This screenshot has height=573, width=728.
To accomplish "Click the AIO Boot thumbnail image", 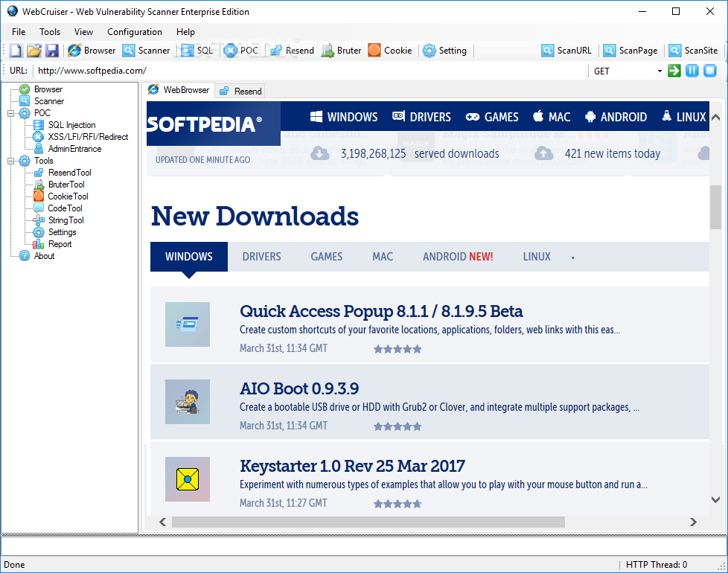I will point(188,402).
